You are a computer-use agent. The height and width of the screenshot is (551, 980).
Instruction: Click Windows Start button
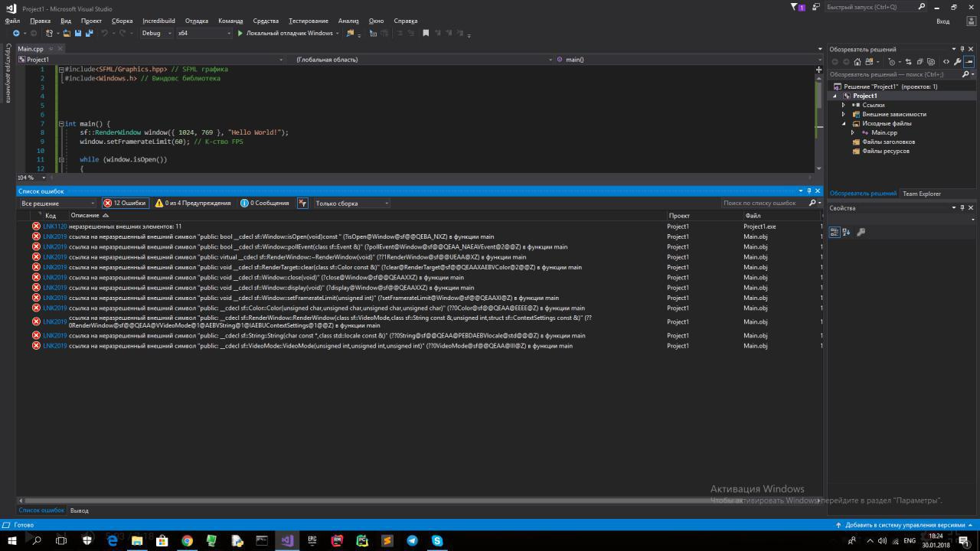pos(11,540)
